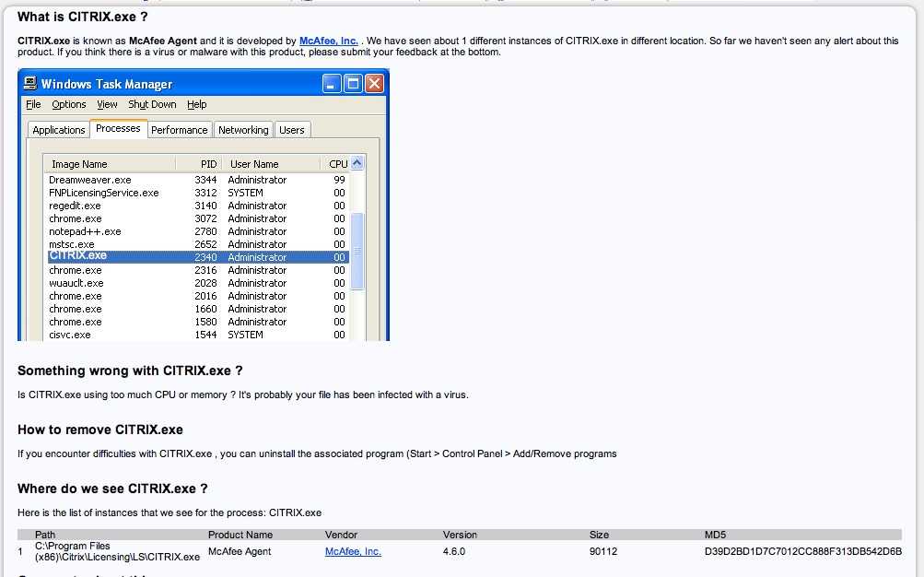The width and height of the screenshot is (924, 577).
Task: Open the Options menu
Action: click(68, 105)
